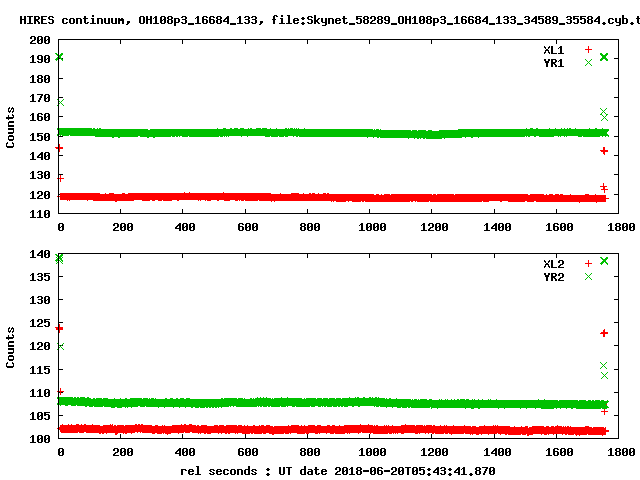Click the timestamp 2018-06-20T05:43:41.870
This screenshot has height=480, width=640.
[x=415, y=471]
